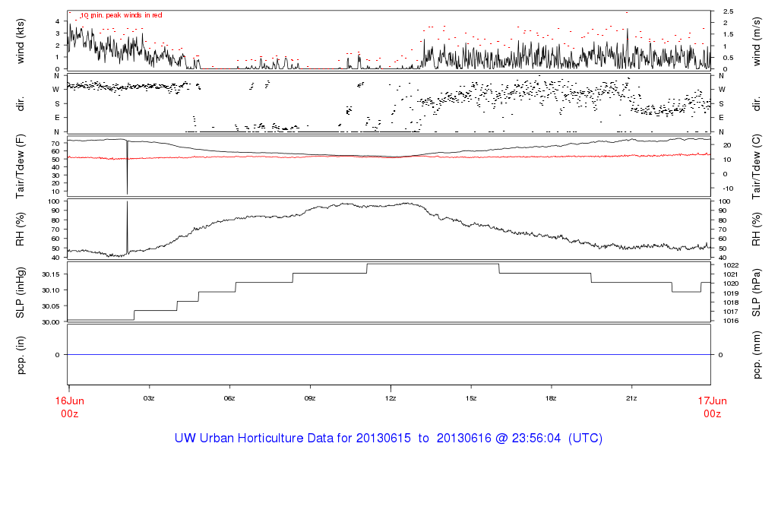Click the '30.15' pressure tick value

(51, 274)
